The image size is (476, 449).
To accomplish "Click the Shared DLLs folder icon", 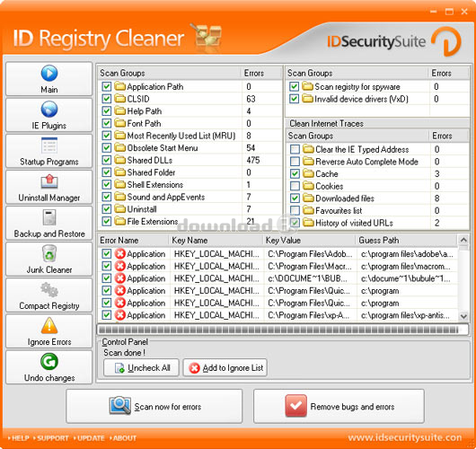I will point(120,160).
